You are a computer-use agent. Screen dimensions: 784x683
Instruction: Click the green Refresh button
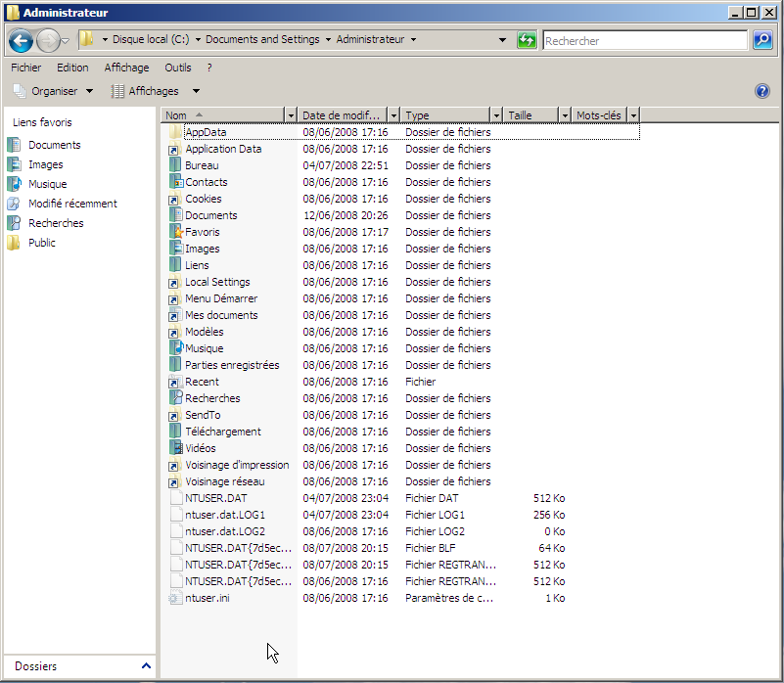(x=528, y=40)
